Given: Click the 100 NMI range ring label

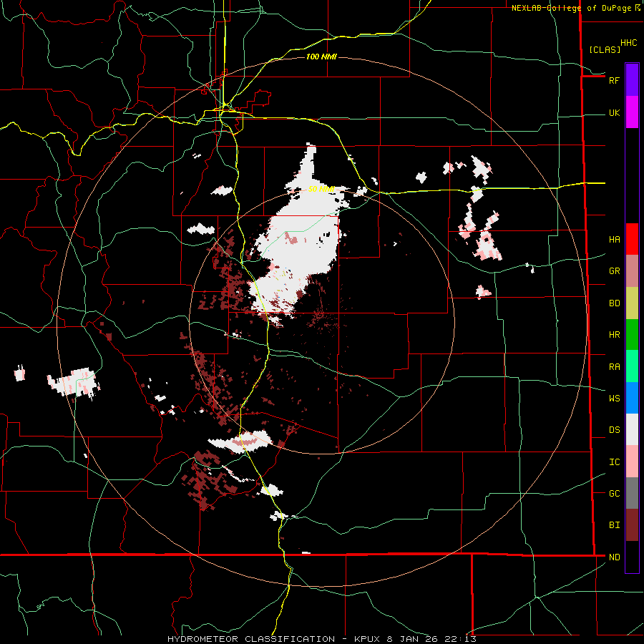Looking at the screenshot, I should (321, 57).
